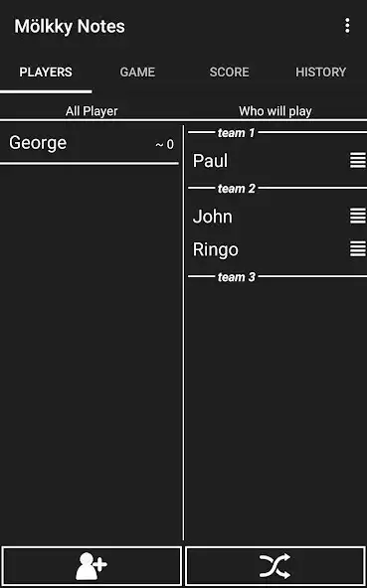The height and width of the screenshot is (588, 367).
Task: Tap the reorder handle next to Ringo
Action: (358, 249)
